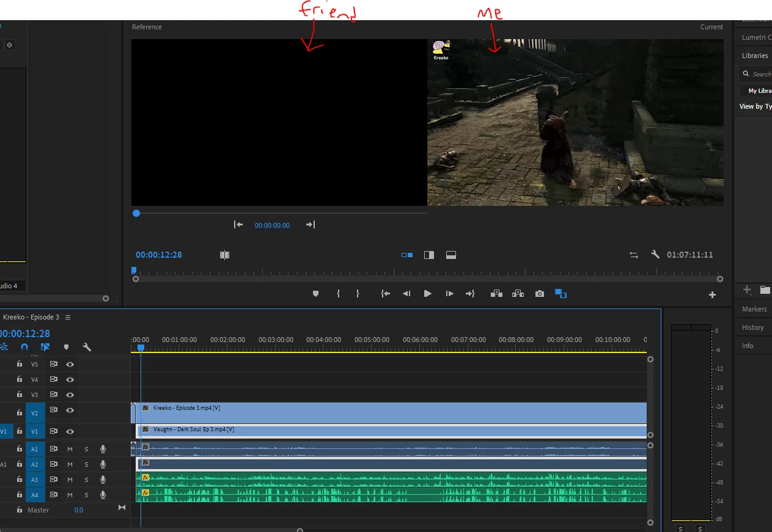Screen dimensions: 772x532
Task: Hide track V5 with eye icon
Action: pyautogui.click(x=70, y=364)
